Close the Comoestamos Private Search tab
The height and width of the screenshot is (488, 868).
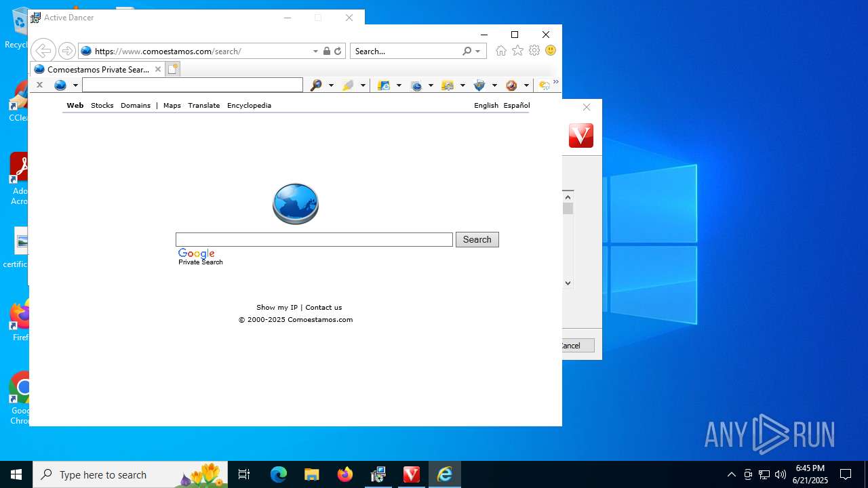(x=158, y=69)
